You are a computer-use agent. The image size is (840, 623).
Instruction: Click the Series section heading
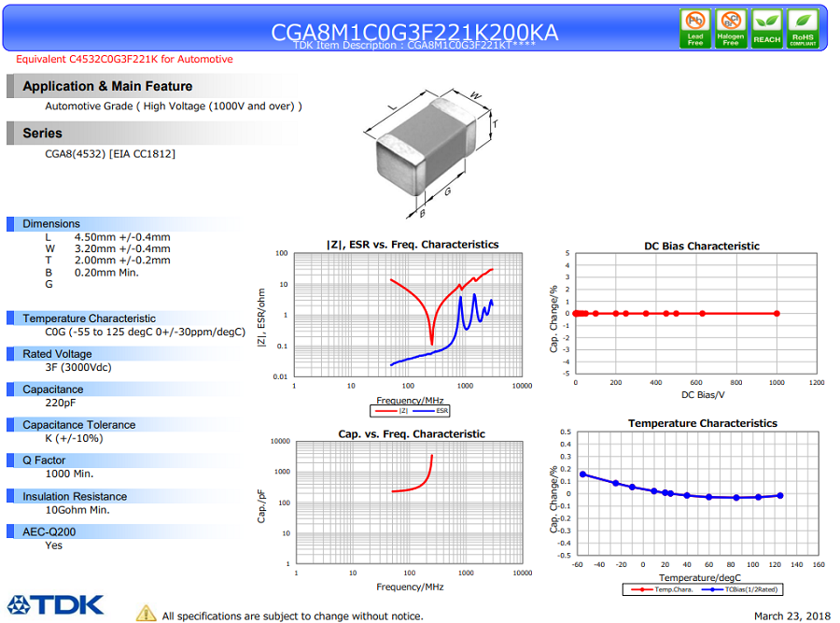point(42,133)
